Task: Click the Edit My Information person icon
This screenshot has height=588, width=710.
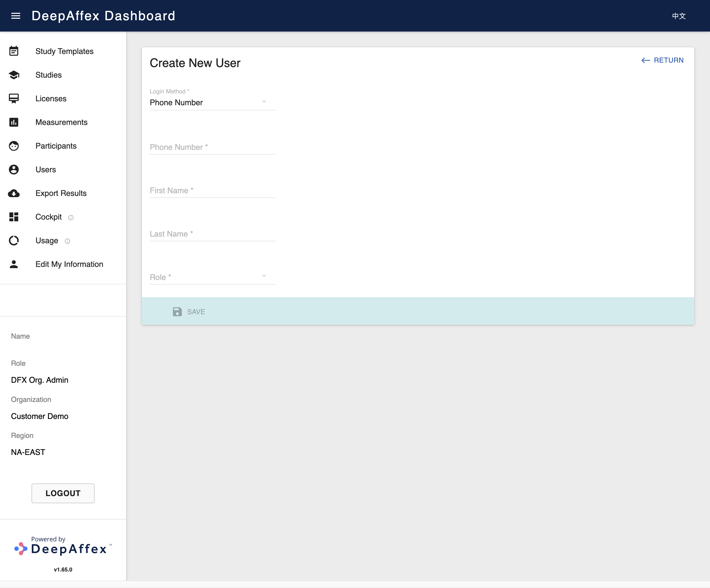Action: [14, 264]
